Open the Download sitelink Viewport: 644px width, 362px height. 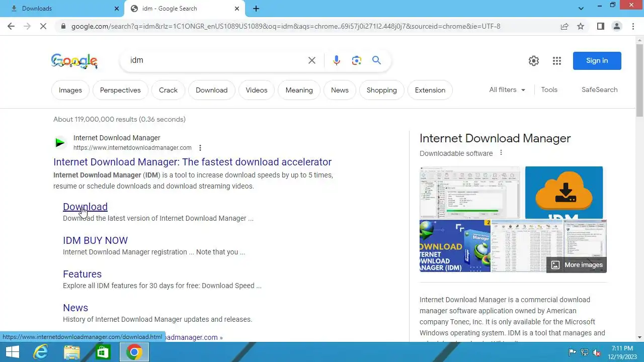coord(85,207)
